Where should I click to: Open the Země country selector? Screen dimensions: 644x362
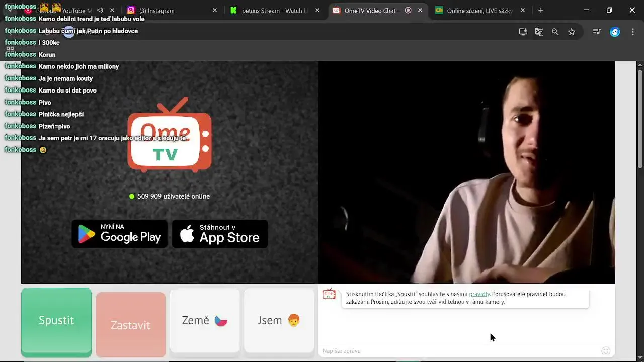tap(205, 321)
